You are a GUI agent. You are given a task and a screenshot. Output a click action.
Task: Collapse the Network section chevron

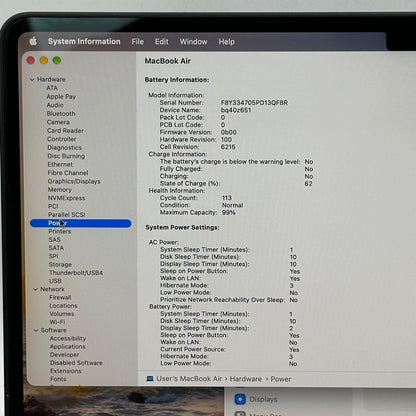(x=35, y=289)
